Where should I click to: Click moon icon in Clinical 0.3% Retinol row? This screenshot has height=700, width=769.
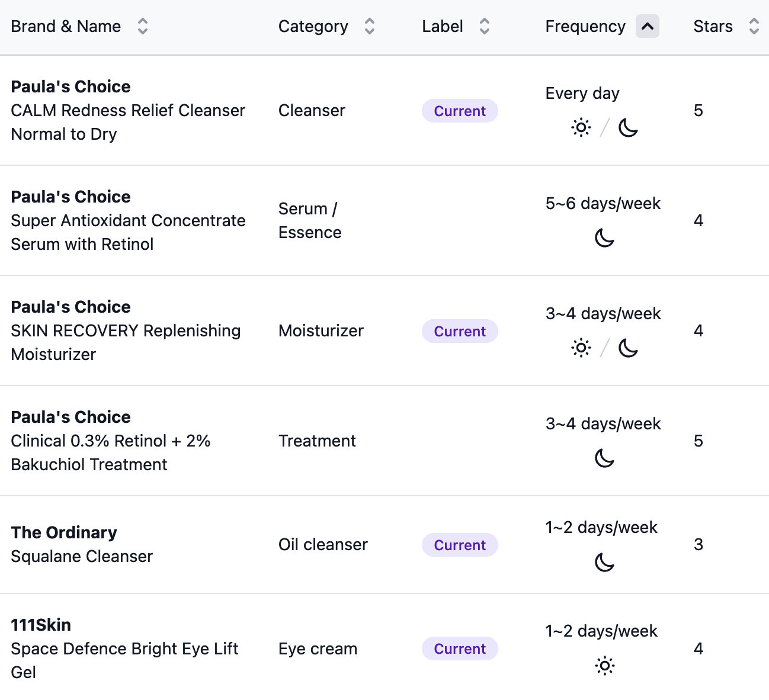pyautogui.click(x=604, y=458)
